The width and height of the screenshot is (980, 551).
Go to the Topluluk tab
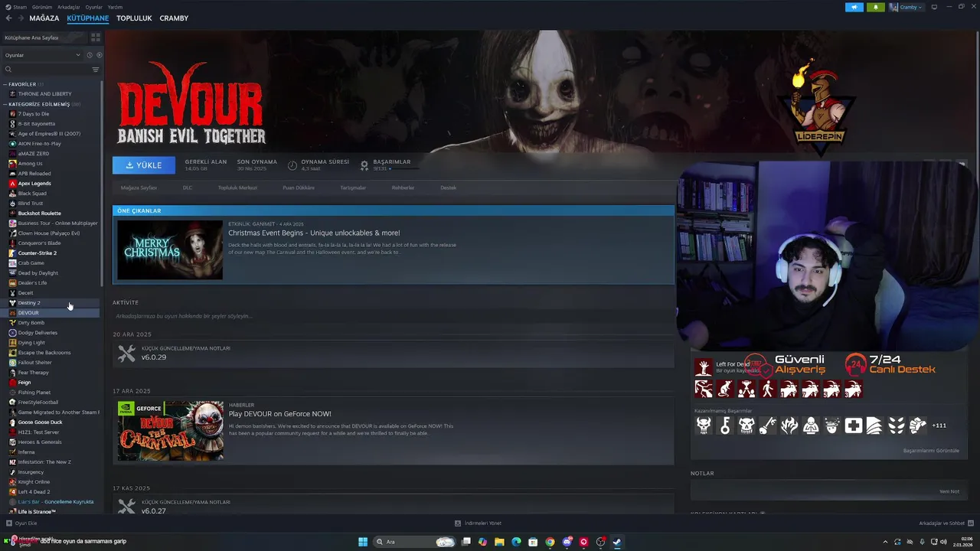point(134,18)
